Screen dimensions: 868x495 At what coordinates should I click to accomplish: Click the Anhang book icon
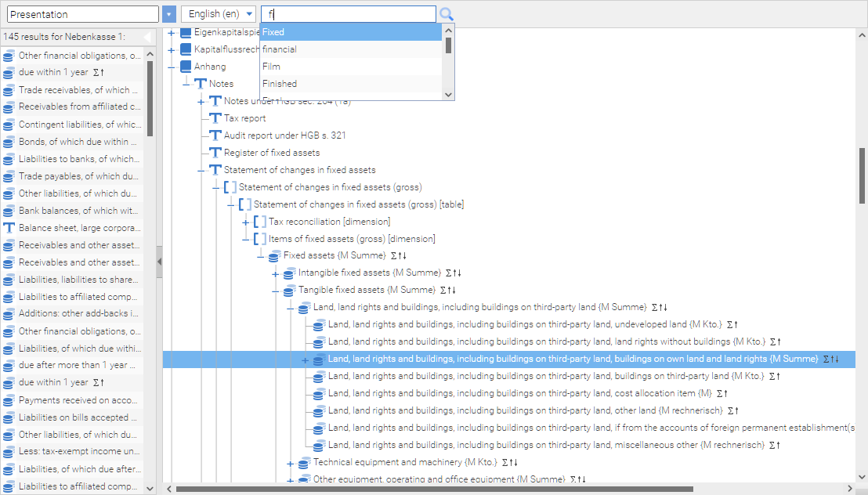(186, 67)
